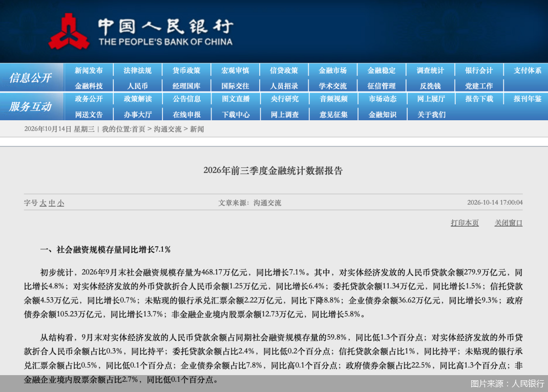The width and height of the screenshot is (548, 392).
Task: Click 沟通交流 in the breadcrumb
Action: coord(168,129)
